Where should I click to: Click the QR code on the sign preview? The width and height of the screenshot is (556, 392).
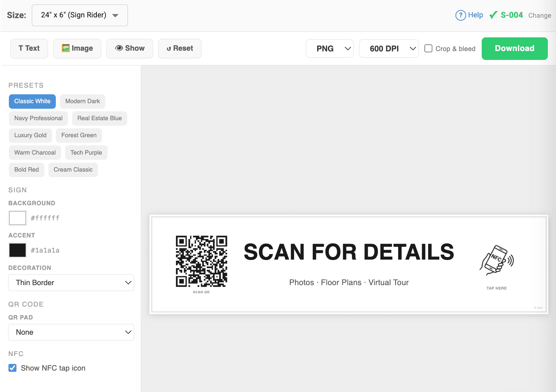201,261
